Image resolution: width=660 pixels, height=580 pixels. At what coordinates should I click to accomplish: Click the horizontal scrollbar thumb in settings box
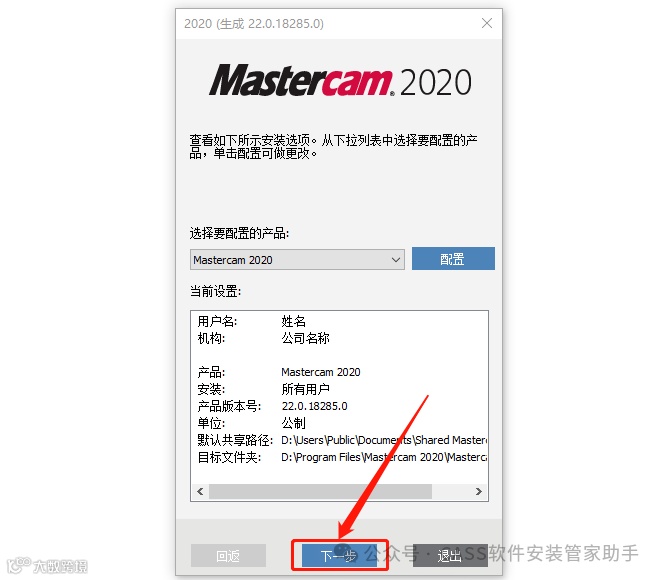click(x=320, y=491)
